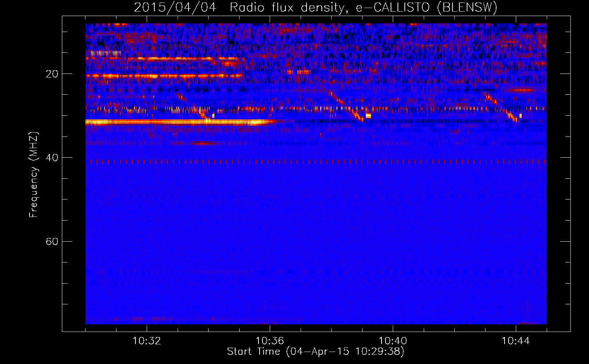The height and width of the screenshot is (364, 589).
Task: Click the 10:40 time axis label
Action: [x=393, y=341]
